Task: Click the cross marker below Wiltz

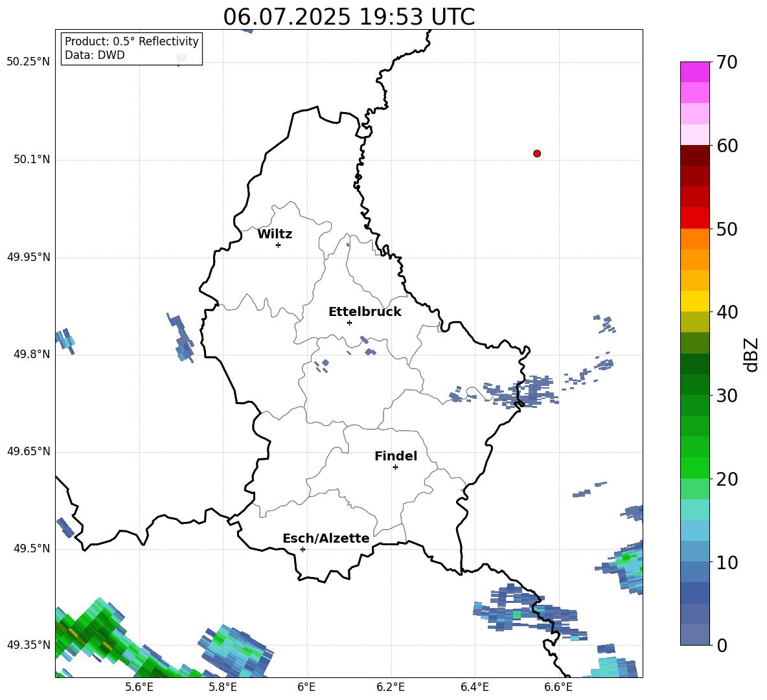Action: pos(279,245)
